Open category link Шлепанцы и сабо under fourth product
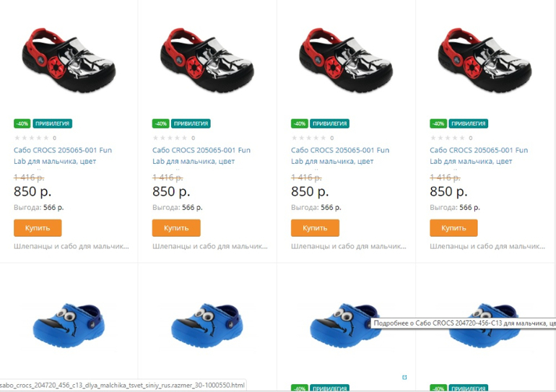556x392 pixels. [x=487, y=246]
